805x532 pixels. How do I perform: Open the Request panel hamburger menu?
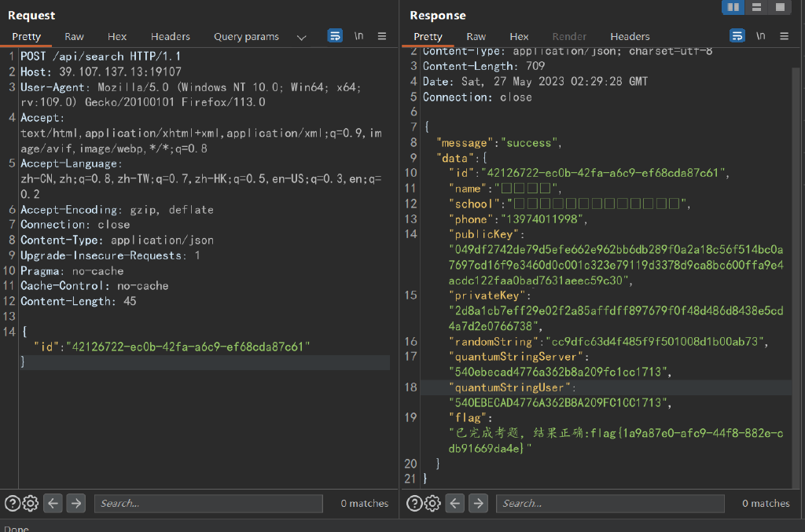coord(382,36)
